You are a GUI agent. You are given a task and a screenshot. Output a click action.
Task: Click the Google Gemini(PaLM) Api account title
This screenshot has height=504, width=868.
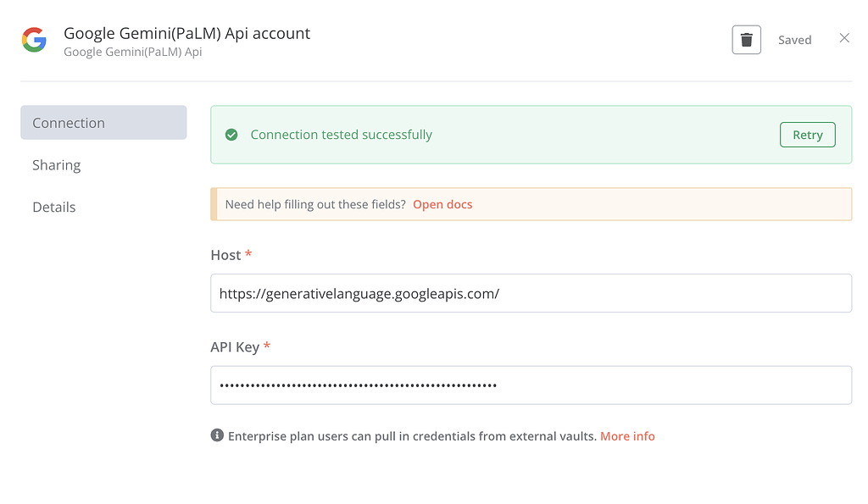[x=187, y=33]
